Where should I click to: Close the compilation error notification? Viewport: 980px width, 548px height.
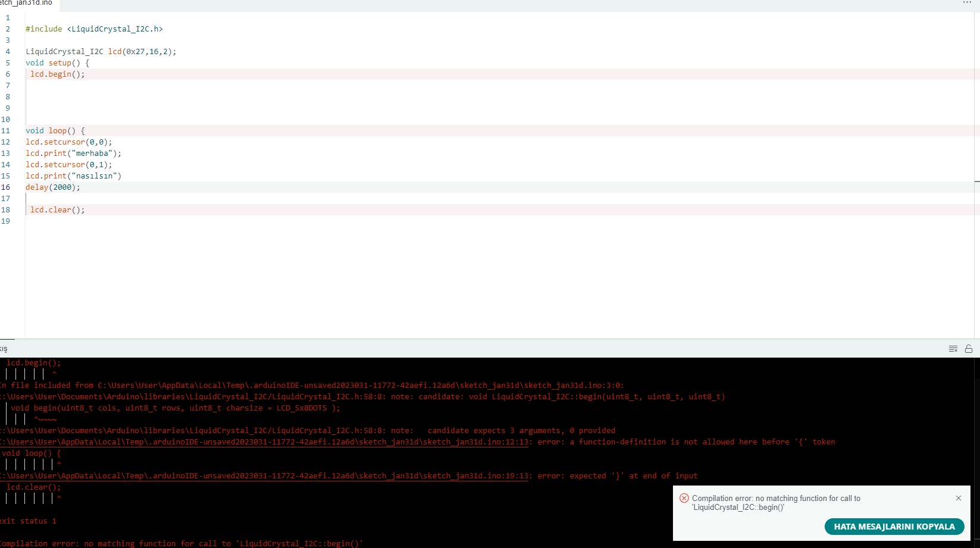click(x=959, y=498)
